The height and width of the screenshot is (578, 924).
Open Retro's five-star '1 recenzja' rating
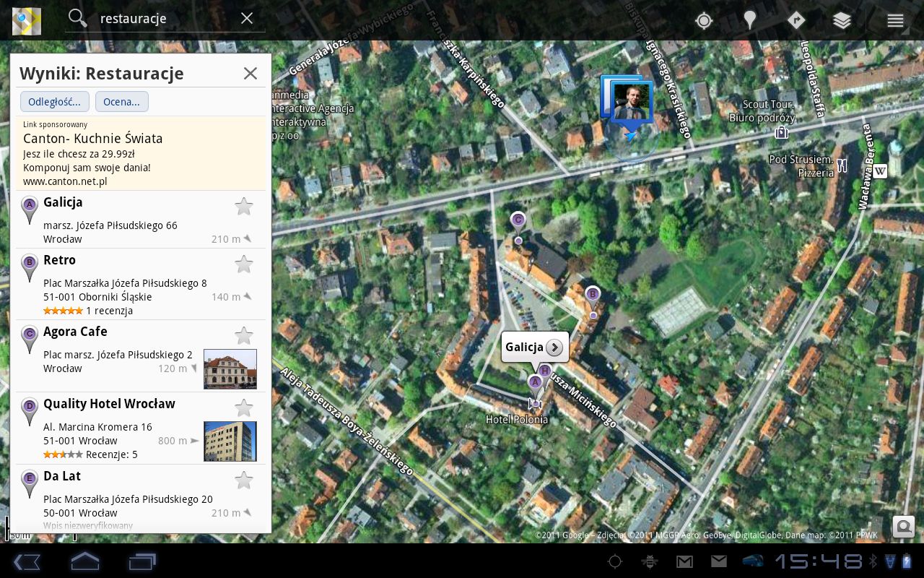(88, 311)
